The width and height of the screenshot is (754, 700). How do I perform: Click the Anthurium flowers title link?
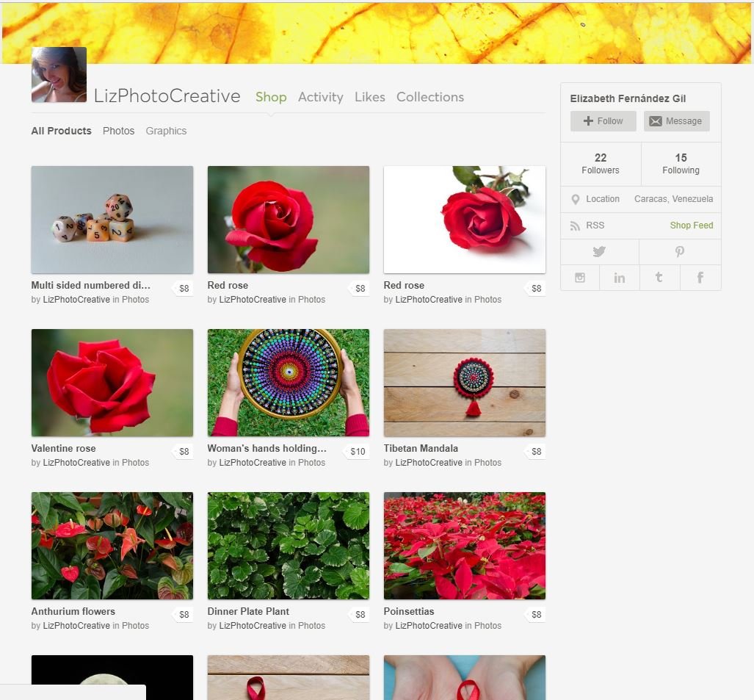pyautogui.click(x=73, y=611)
